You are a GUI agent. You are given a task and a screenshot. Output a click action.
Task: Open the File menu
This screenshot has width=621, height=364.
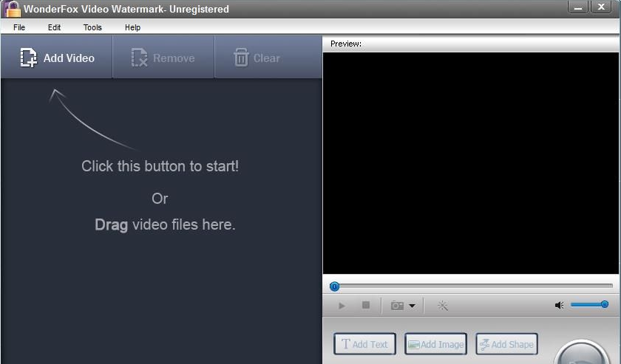click(19, 27)
